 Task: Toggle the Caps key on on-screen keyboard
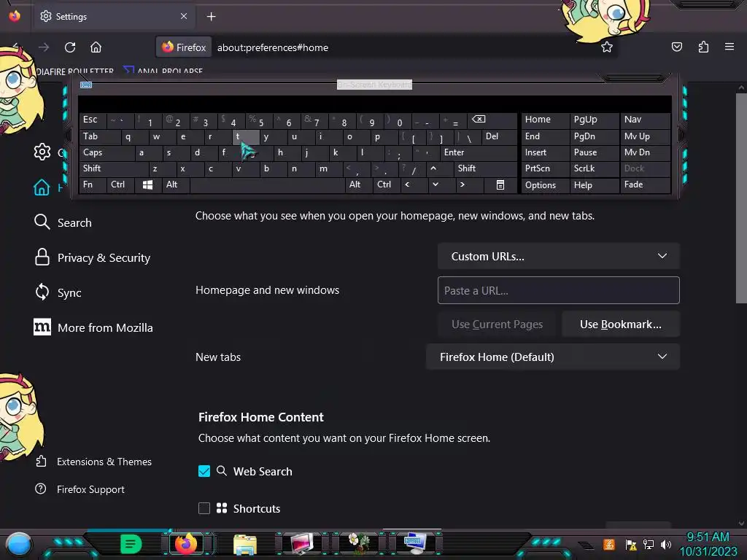pyautogui.click(x=106, y=152)
